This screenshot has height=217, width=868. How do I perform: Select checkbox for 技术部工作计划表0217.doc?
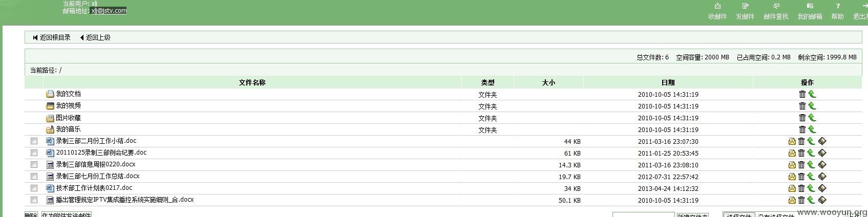point(34,188)
